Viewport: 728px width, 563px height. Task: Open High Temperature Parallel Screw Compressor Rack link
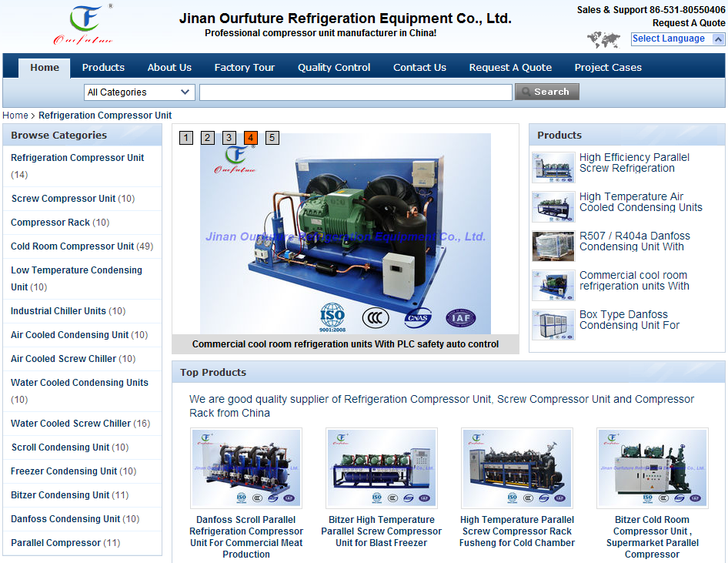pos(516,531)
